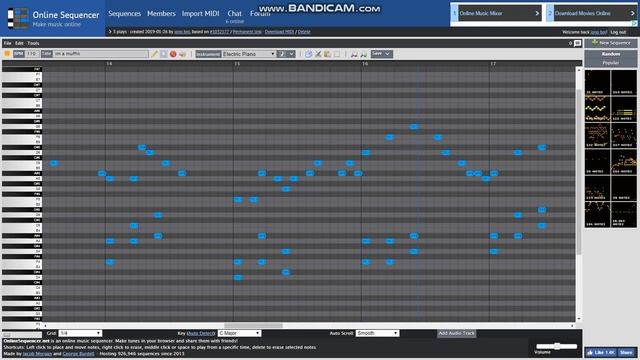Click the Log out link
This screenshot has width=640, height=360.
click(618, 32)
